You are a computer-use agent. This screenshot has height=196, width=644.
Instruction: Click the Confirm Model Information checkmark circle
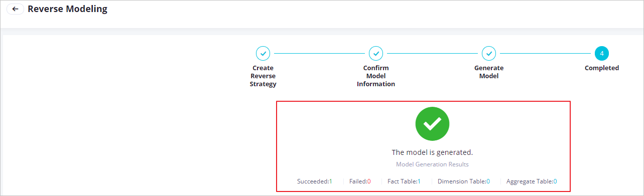point(376,53)
